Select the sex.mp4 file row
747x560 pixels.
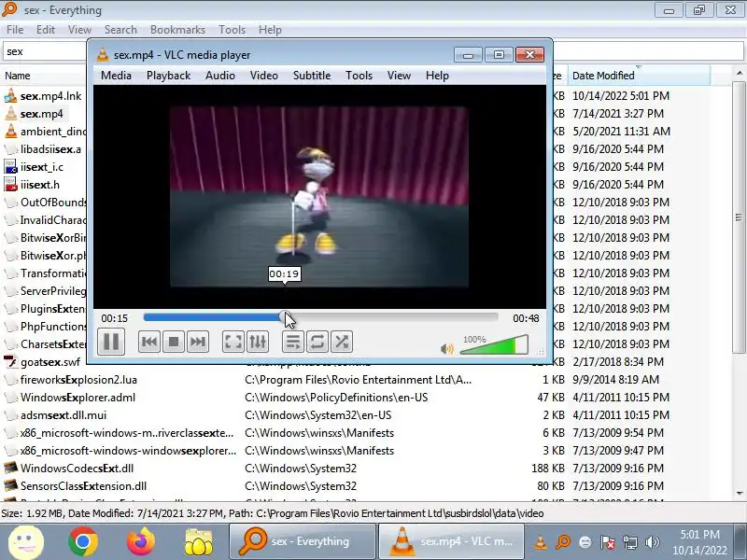[x=41, y=114]
